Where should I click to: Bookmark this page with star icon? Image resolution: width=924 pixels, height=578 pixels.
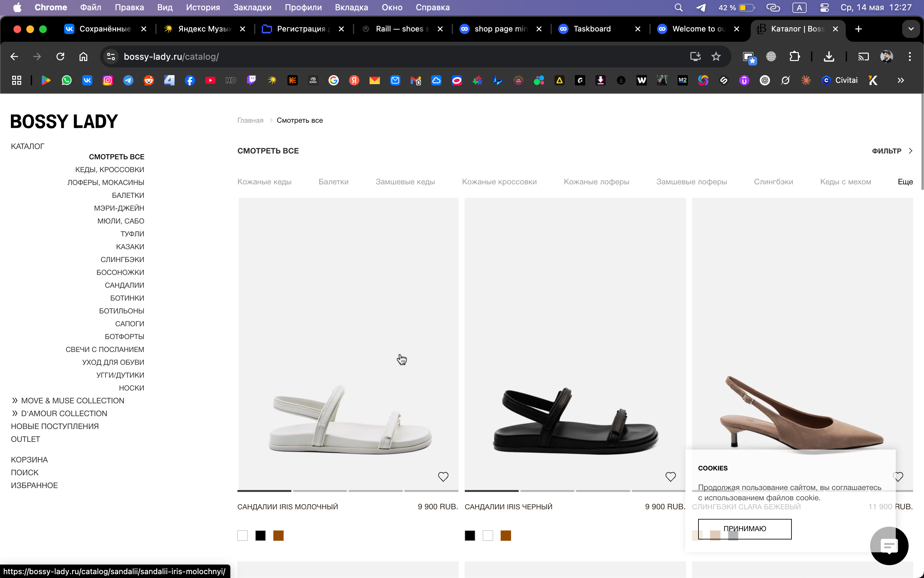[716, 57]
